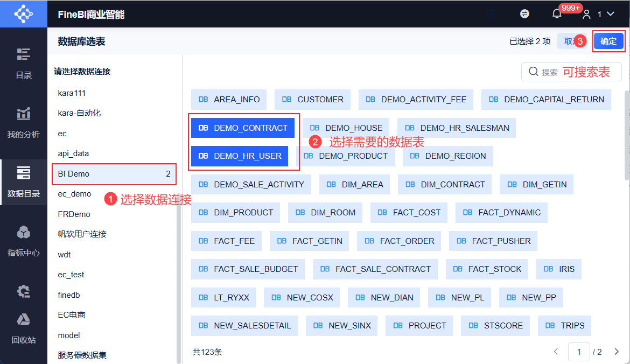Open 指标中心 in the sidebar
Screen dimensions: 630x364
[x=23, y=241]
